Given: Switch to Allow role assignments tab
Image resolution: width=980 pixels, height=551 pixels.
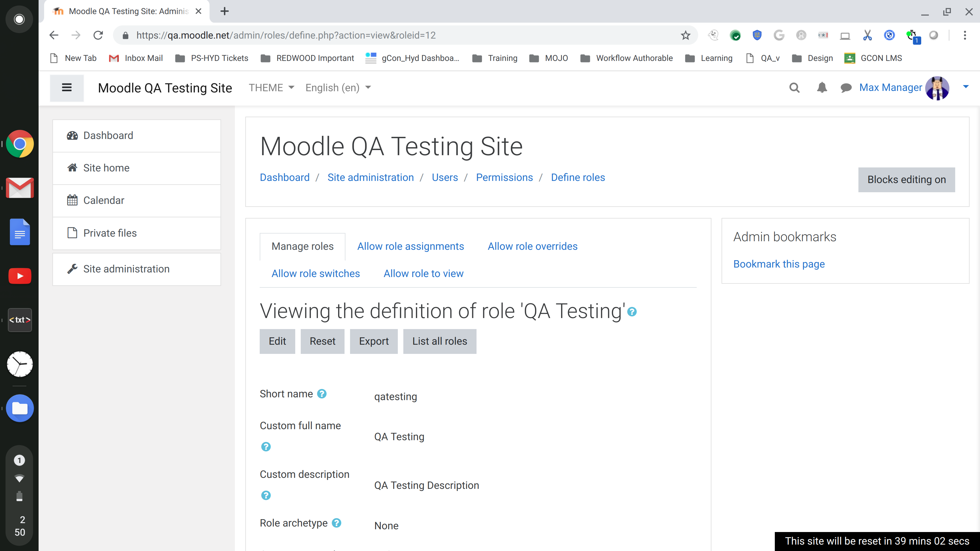Looking at the screenshot, I should coord(410,246).
